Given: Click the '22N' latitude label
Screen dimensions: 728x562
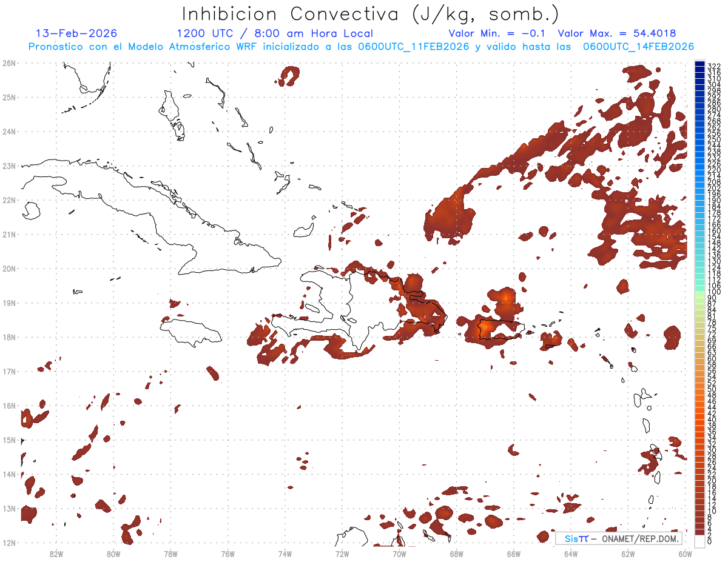Looking at the screenshot, I should tap(8, 200).
